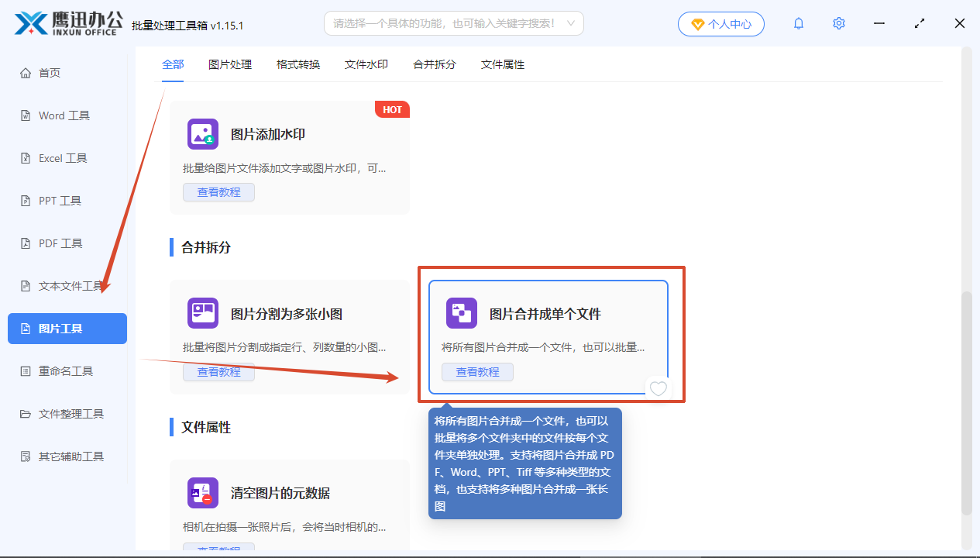Go to 首页 in the sidebar
This screenshot has height=558, width=980.
[x=67, y=73]
